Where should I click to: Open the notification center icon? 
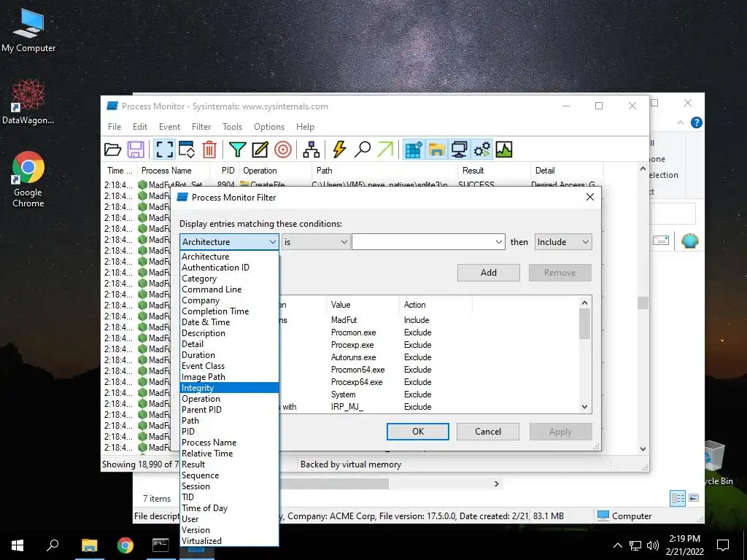(x=723, y=545)
